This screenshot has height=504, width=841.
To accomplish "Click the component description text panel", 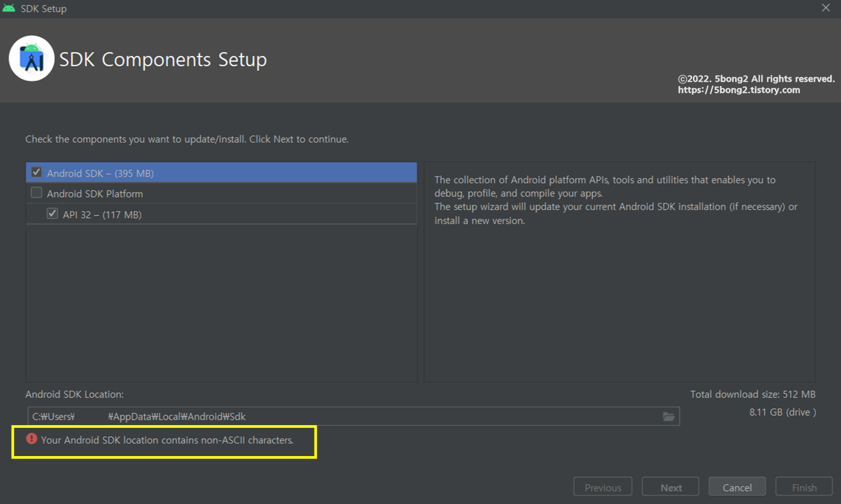I will click(x=619, y=272).
